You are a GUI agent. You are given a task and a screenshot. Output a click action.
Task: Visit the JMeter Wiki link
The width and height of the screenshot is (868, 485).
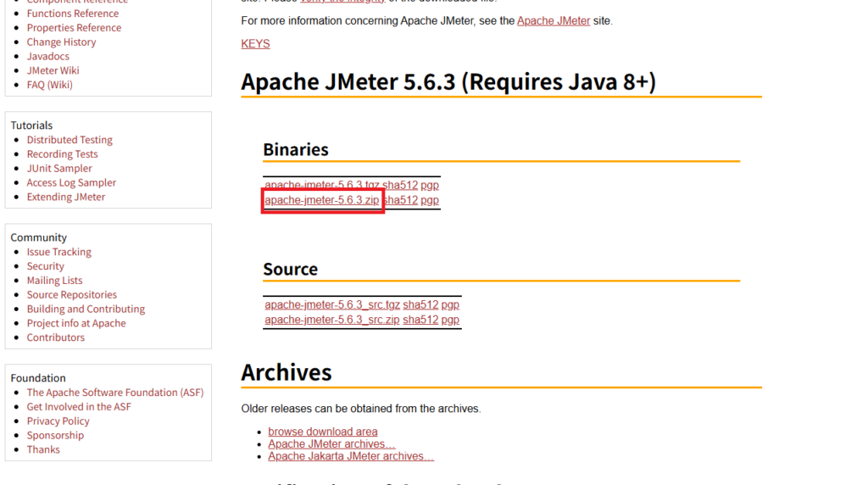coord(53,70)
